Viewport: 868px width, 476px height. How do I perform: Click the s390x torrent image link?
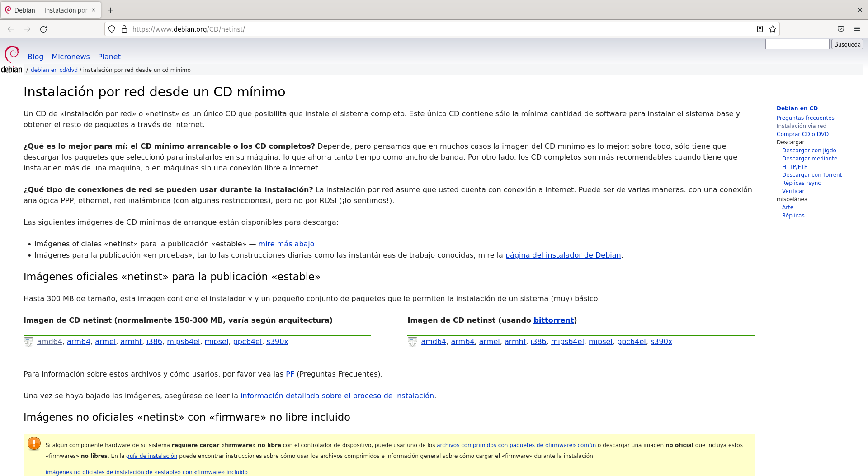tap(661, 342)
